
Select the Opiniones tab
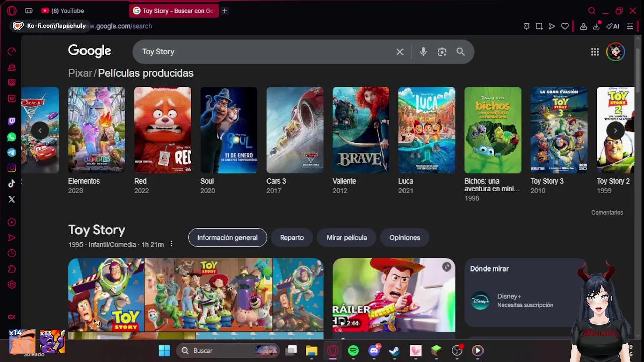click(x=405, y=238)
